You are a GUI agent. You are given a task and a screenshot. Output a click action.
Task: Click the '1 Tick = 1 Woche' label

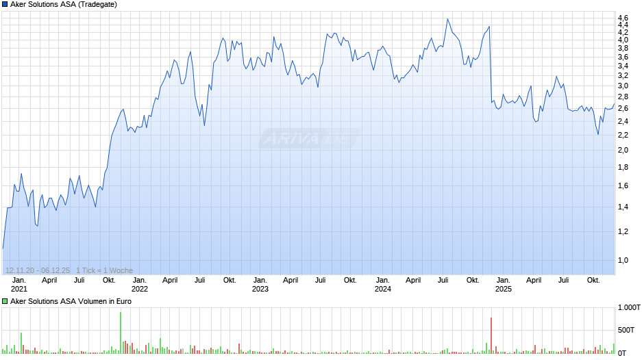(x=104, y=270)
